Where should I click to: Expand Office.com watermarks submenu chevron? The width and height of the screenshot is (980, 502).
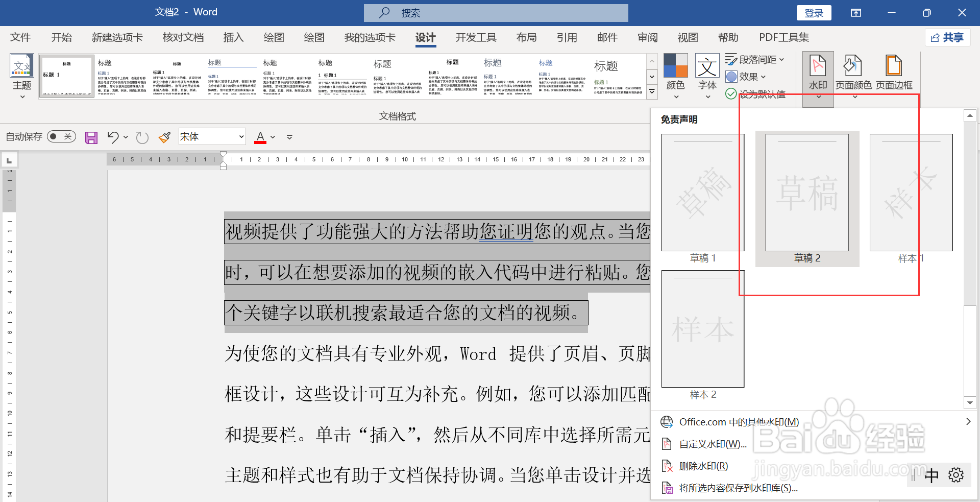[x=968, y=422]
